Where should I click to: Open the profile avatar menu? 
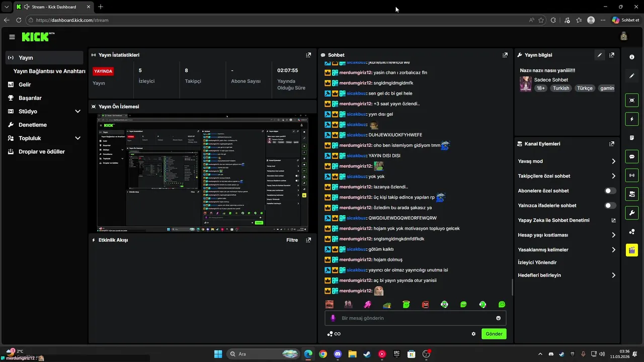[624, 36]
